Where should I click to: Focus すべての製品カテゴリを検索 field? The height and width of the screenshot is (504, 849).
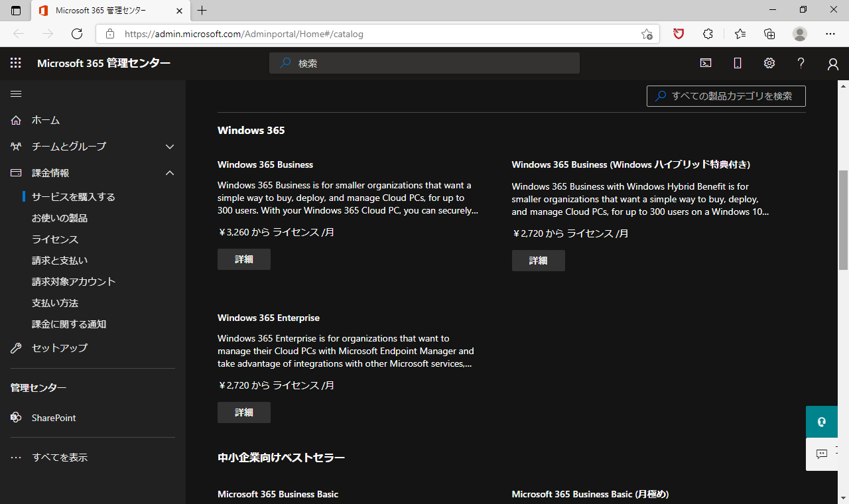[726, 96]
